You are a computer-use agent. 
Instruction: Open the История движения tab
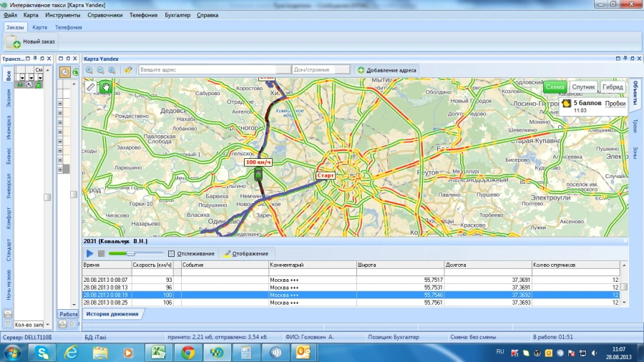tap(112, 314)
